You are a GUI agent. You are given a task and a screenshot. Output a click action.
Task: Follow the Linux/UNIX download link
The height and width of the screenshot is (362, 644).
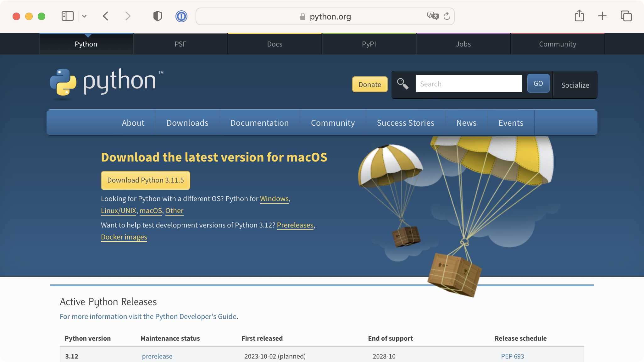tap(119, 211)
